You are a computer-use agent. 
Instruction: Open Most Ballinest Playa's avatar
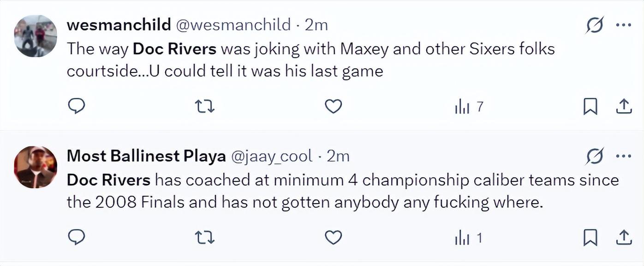pos(36,167)
